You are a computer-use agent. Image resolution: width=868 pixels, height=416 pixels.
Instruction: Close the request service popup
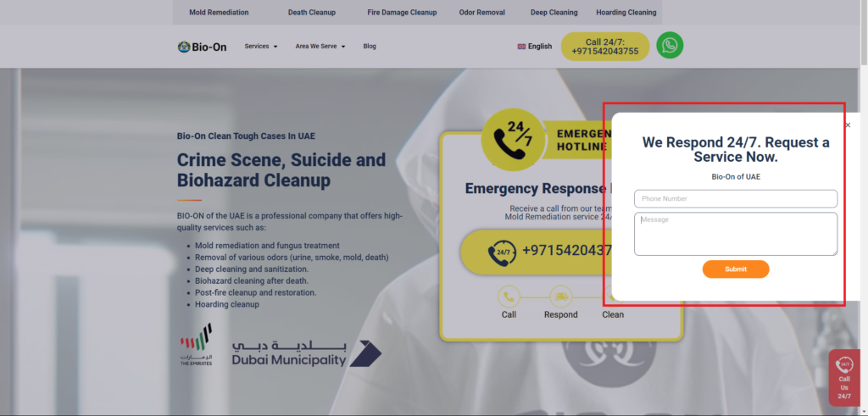click(x=848, y=125)
